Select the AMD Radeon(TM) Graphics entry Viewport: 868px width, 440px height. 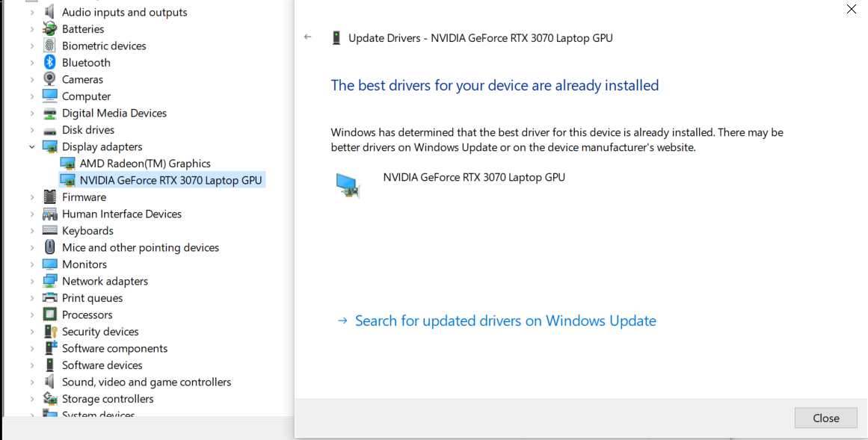pyautogui.click(x=145, y=164)
